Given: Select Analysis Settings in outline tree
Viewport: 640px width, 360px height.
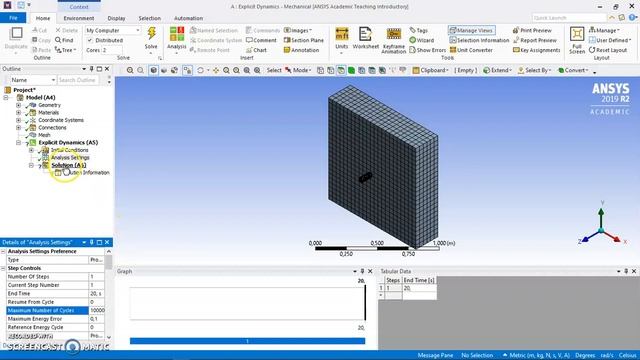Looking at the screenshot, I should pyautogui.click(x=70, y=157).
